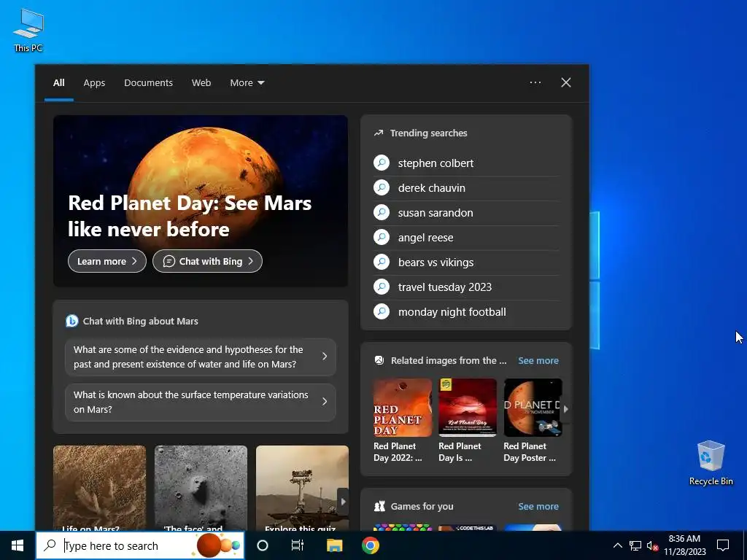The width and height of the screenshot is (747, 560).
Task: Select the All tab
Action: 58,83
